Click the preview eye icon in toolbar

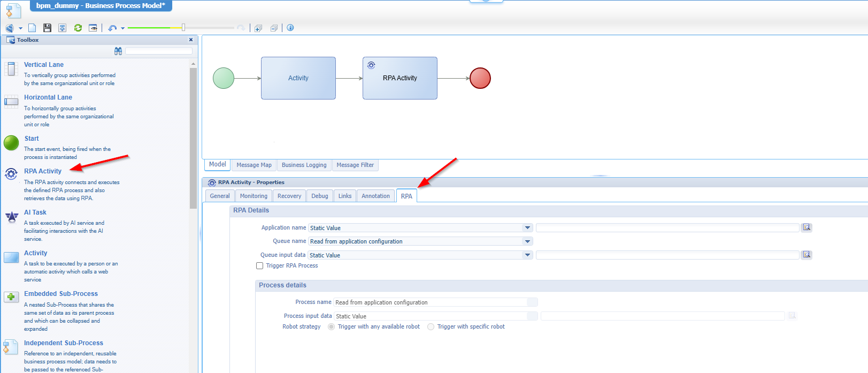[93, 28]
